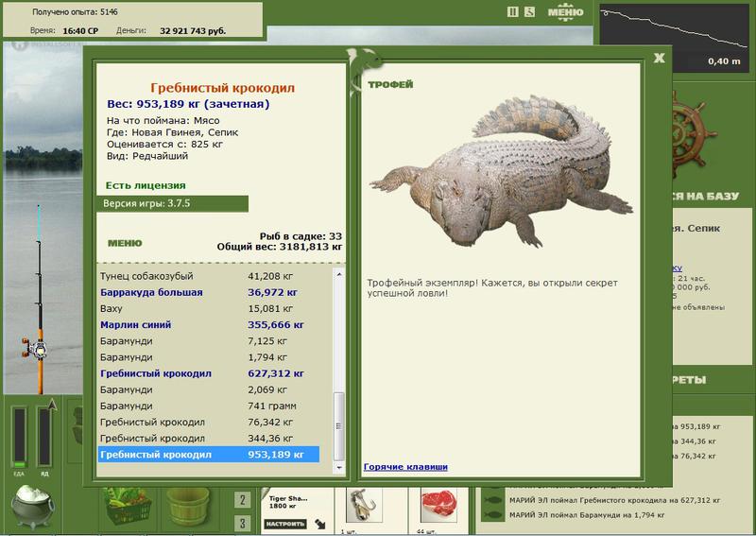Click the Гребнистый крокодил title heading
The image size is (756, 536).
(222, 88)
